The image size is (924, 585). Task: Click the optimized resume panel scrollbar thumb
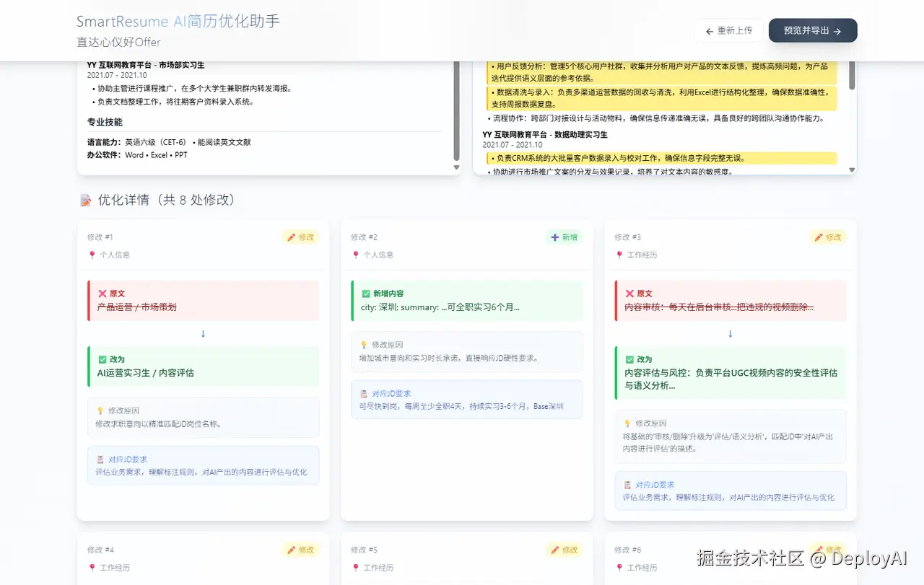click(x=852, y=75)
